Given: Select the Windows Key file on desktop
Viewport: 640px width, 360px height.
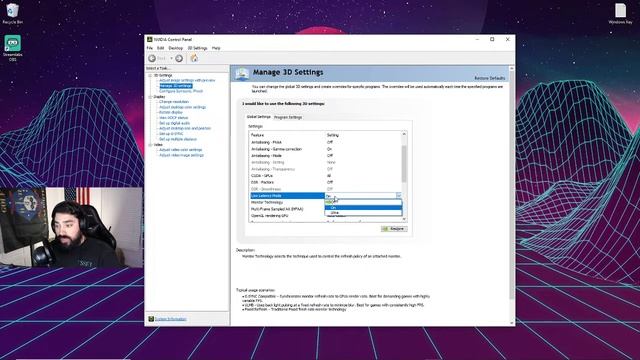Looking at the screenshot, I should (x=620, y=13).
